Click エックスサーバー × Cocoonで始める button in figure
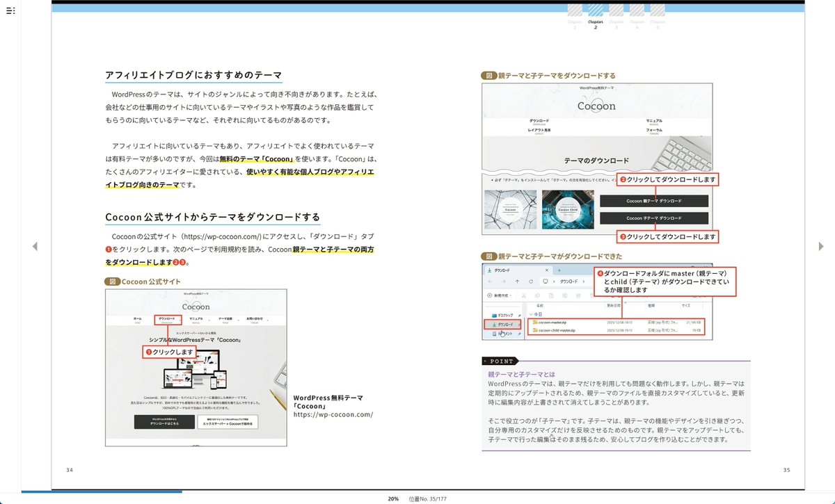 pyautogui.click(x=228, y=422)
